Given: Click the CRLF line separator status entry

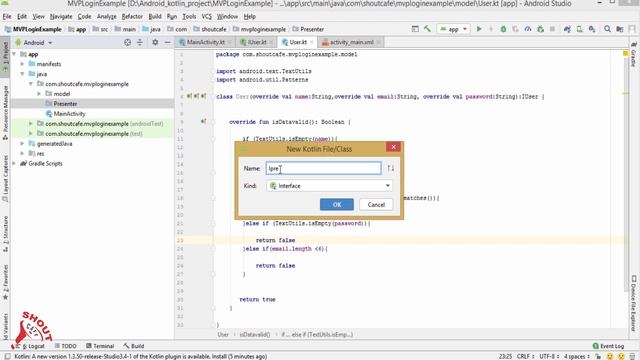Looking at the screenshot, I should (525, 356).
